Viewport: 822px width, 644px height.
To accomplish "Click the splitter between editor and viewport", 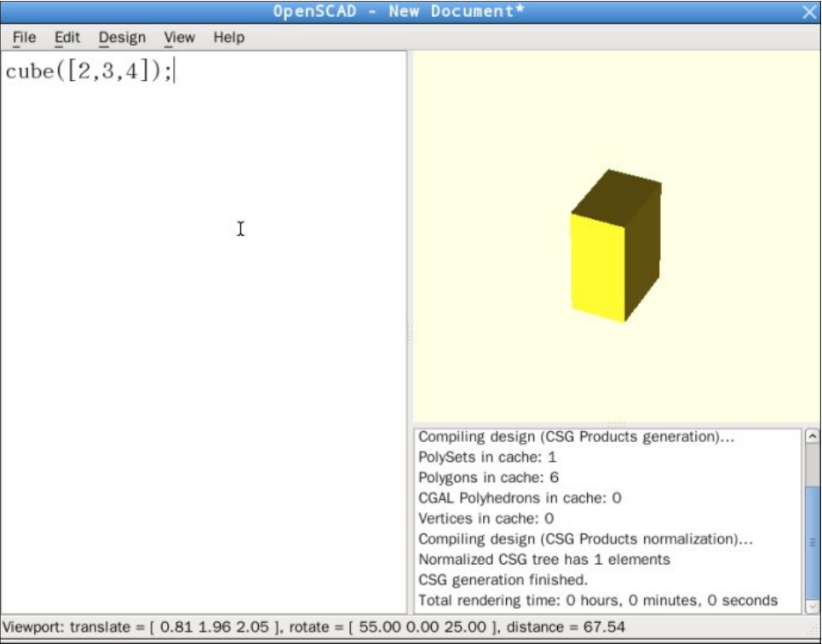I will tap(410, 332).
